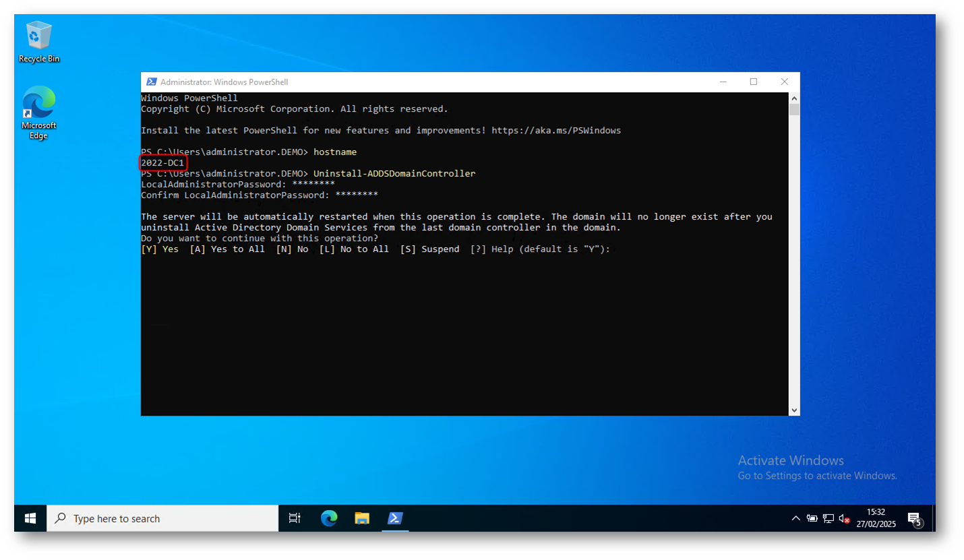Minimize the PowerShell window

[x=723, y=82]
